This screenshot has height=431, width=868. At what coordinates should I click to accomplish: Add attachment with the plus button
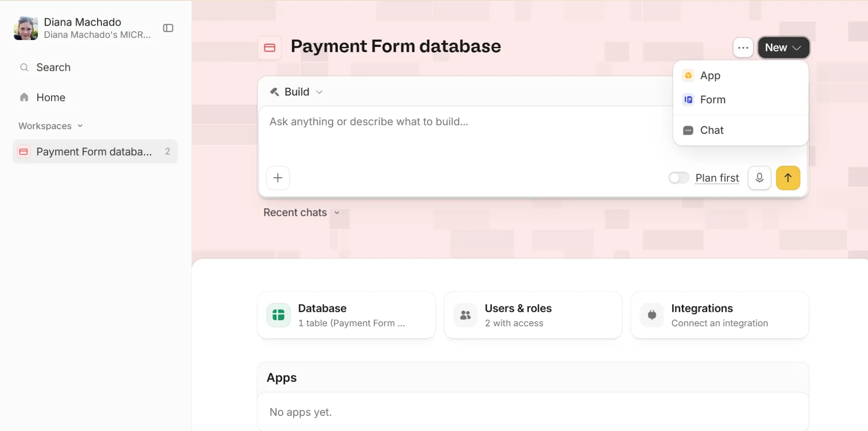278,178
